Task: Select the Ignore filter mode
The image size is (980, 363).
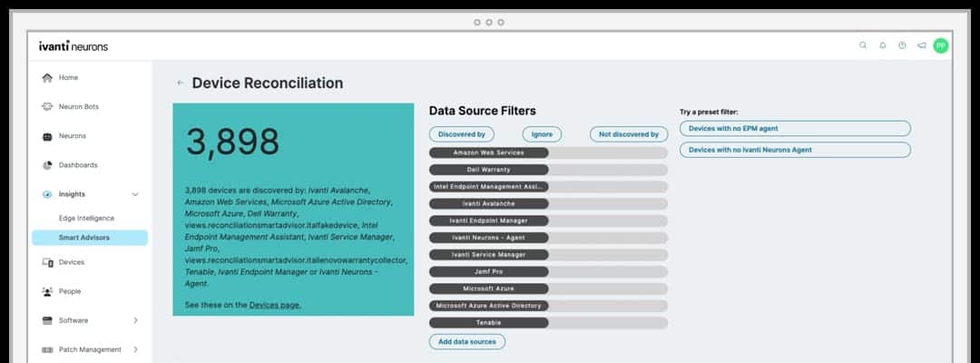Action: click(542, 134)
